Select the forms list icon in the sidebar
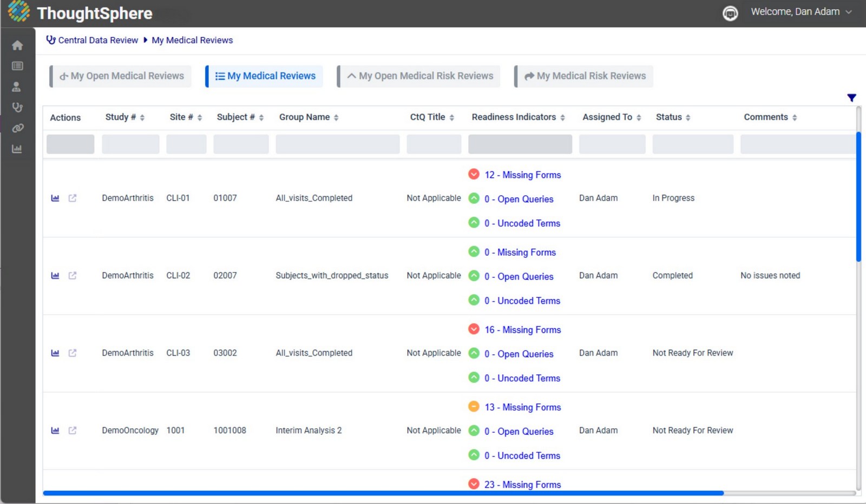866x504 pixels. pyautogui.click(x=17, y=65)
